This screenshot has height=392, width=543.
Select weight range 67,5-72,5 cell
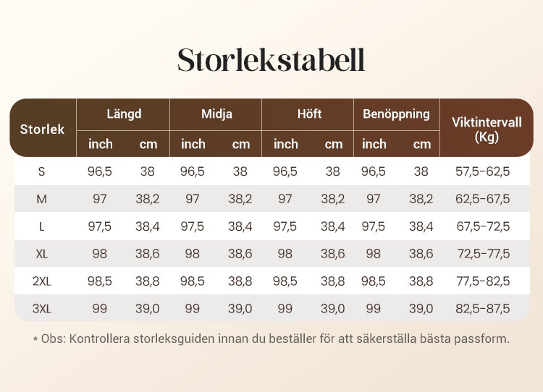coord(483,226)
